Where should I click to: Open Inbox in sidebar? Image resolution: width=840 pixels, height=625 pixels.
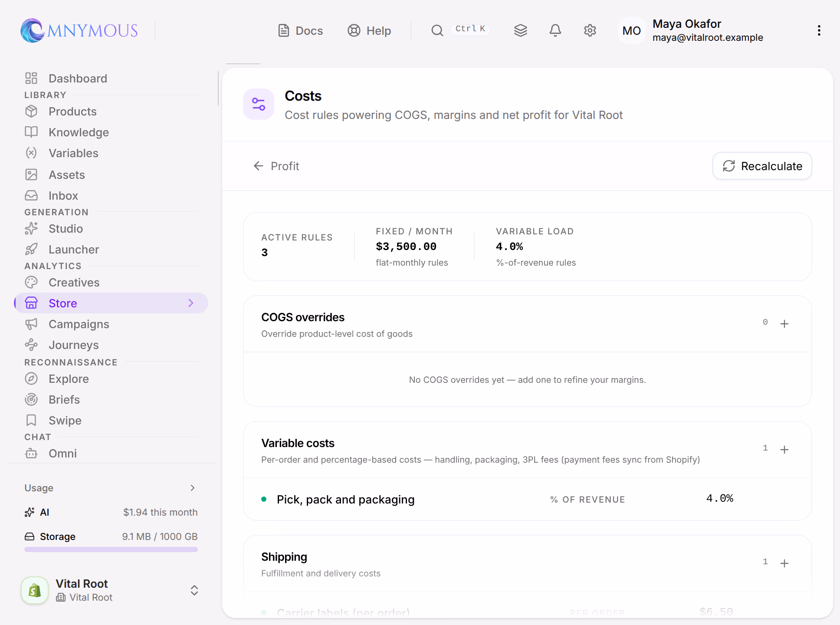point(111,195)
